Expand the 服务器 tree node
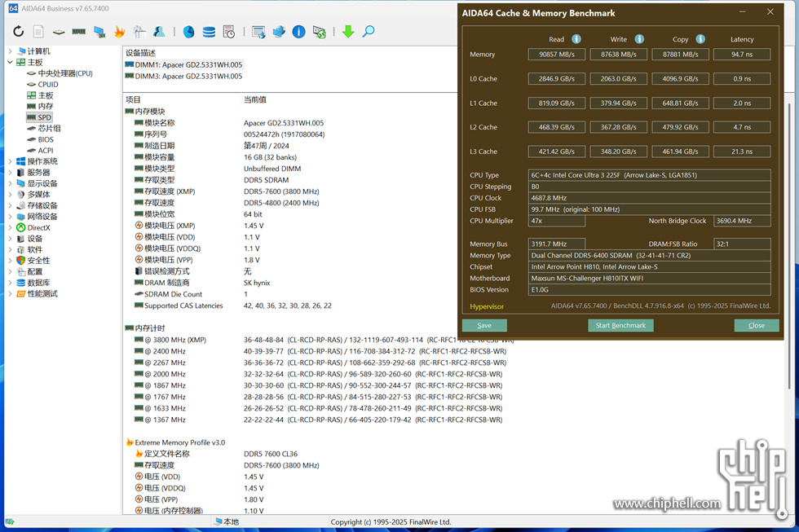799x532 pixels. point(10,173)
